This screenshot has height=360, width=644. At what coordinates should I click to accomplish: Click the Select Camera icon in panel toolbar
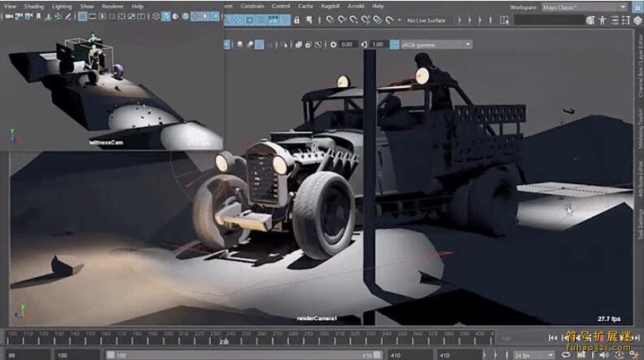point(7,17)
